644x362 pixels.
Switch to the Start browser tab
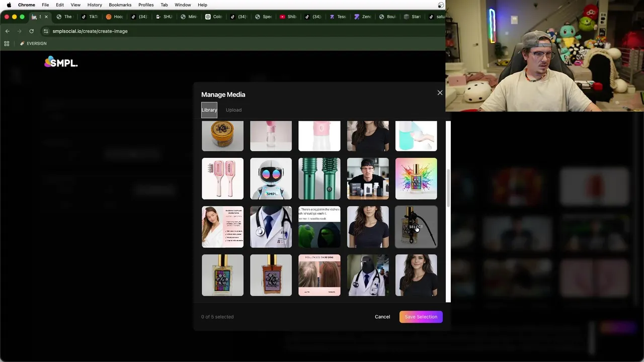pos(412,17)
